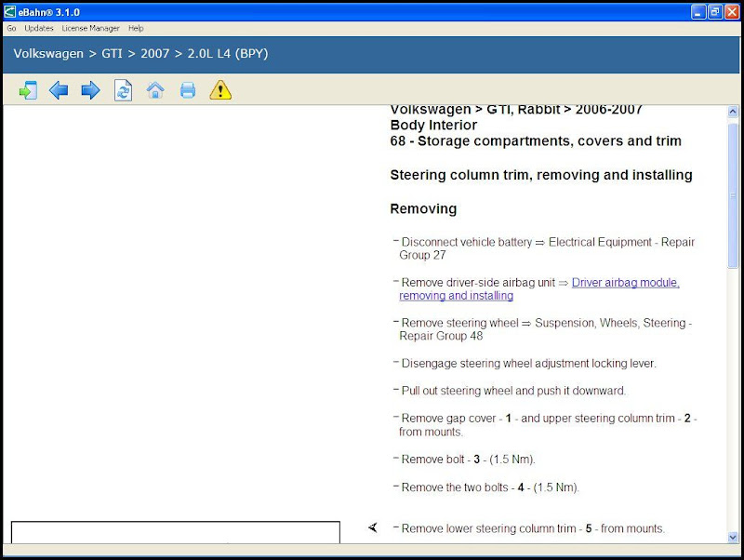Click the 'Disconnect vehicle battery' step
Screen dimensions: 744x560
[547, 248]
